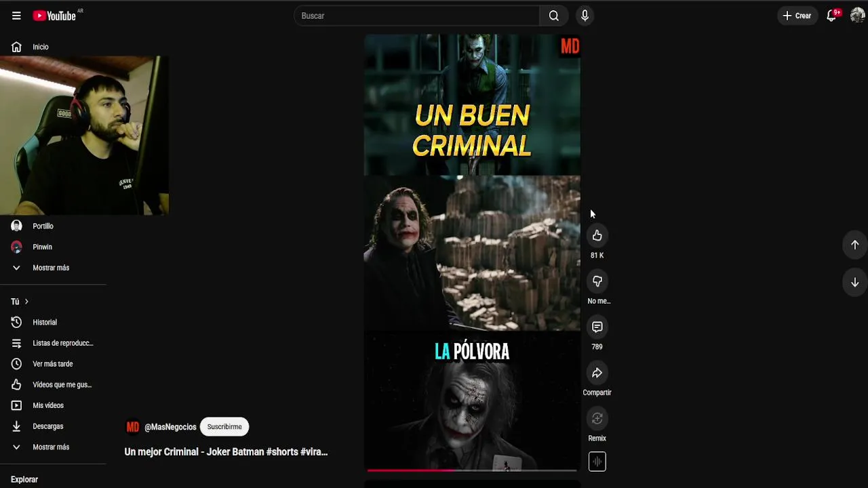Click the Inicio home icon

point(16,47)
